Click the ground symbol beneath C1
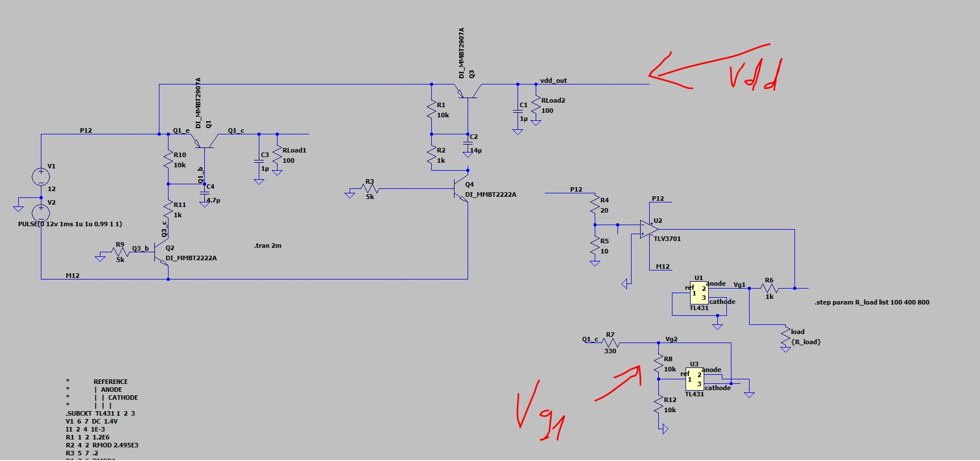 click(518, 131)
